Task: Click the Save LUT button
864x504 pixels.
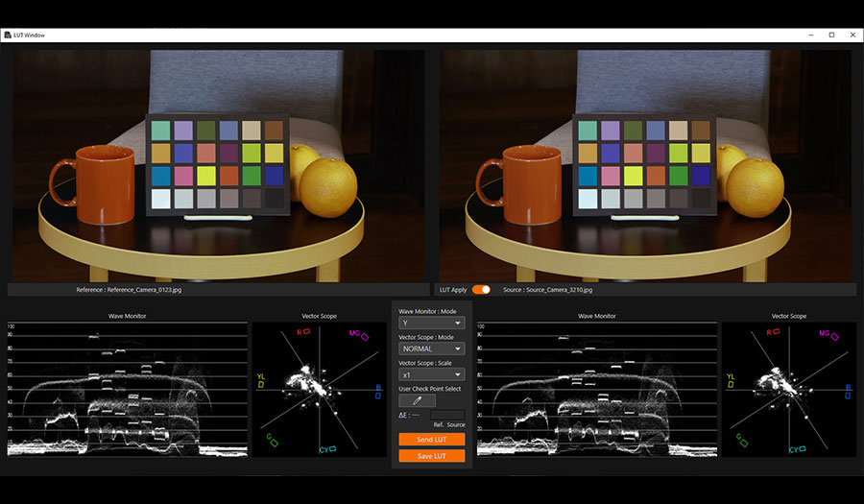Action: [x=431, y=456]
